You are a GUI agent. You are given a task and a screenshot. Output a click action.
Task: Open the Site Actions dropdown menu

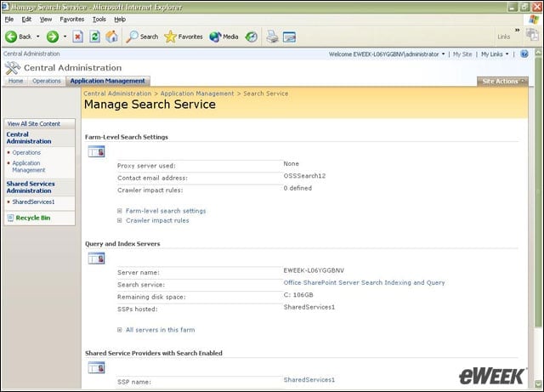click(502, 82)
